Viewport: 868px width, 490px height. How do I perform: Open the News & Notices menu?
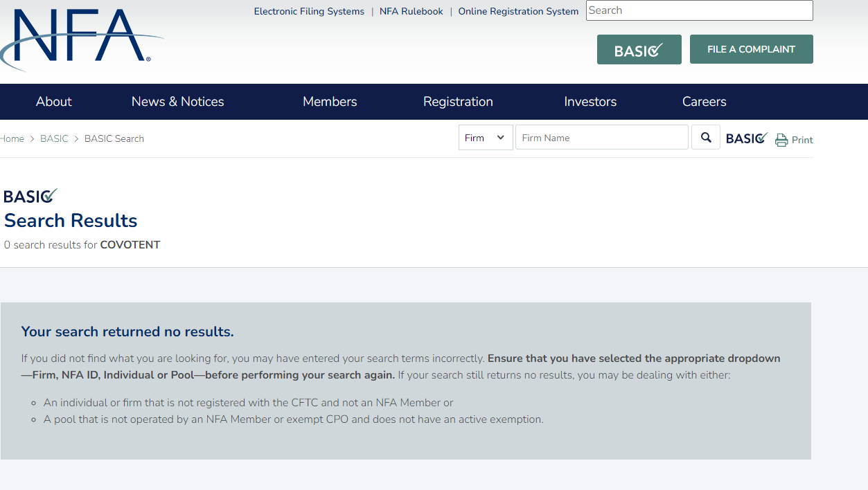tap(178, 102)
